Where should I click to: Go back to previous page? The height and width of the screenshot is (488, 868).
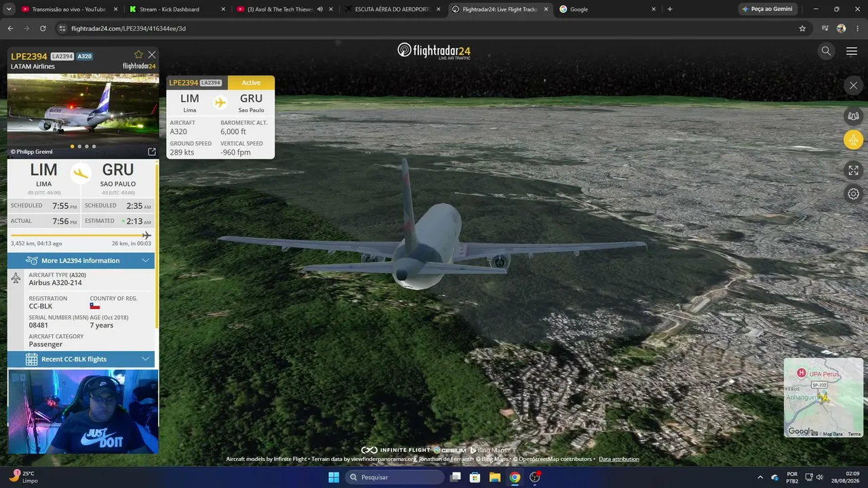pyautogui.click(x=10, y=28)
